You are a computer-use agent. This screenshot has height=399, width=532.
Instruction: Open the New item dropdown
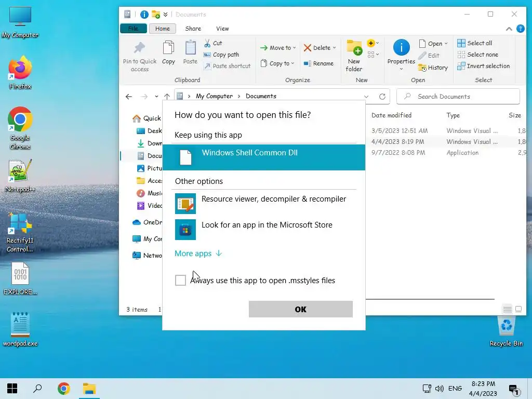click(x=373, y=43)
